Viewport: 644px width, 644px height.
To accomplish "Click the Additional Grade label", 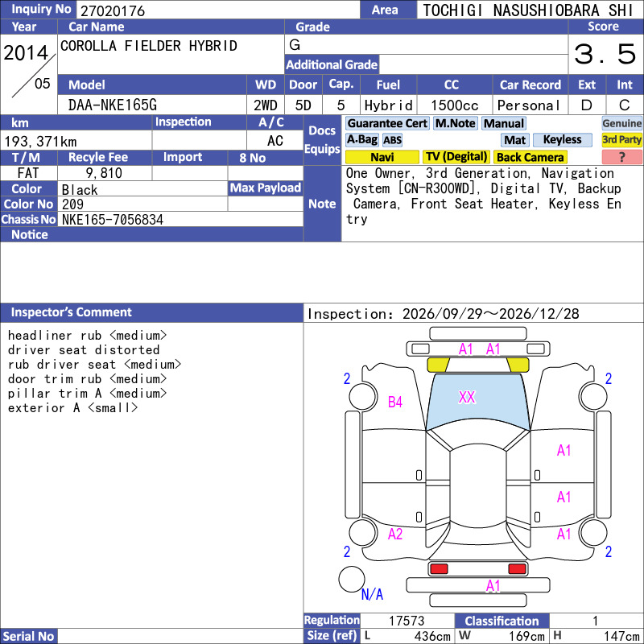I will click(x=332, y=64).
